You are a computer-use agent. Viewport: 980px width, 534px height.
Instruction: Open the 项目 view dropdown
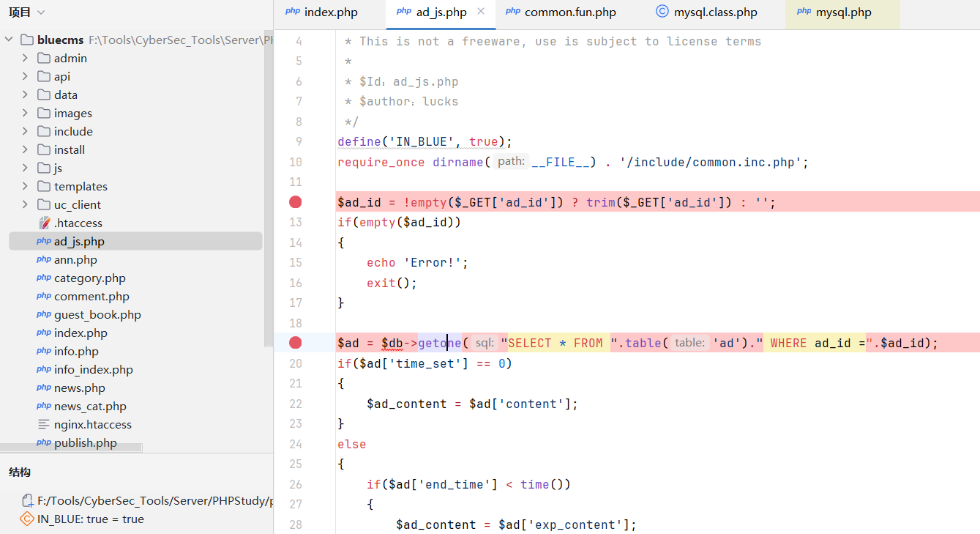tap(41, 12)
